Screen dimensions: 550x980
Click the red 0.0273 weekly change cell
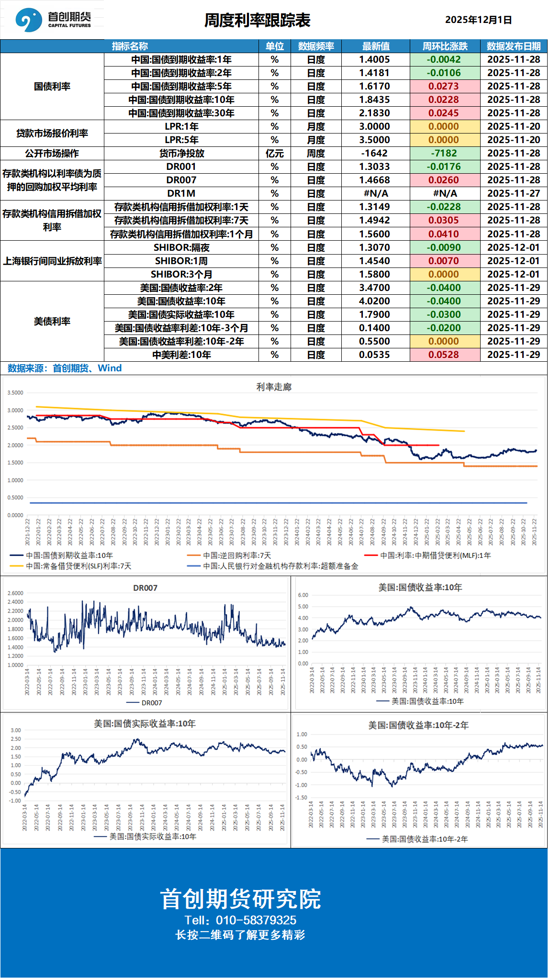444,86
